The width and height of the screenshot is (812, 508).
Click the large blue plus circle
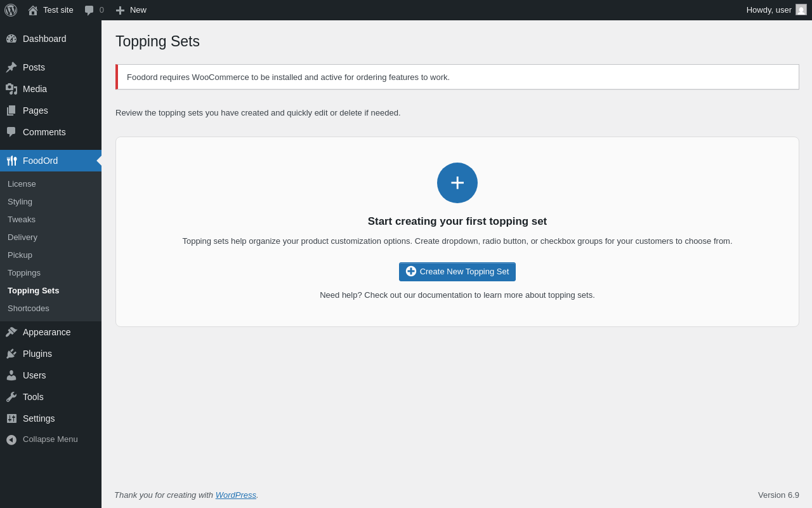pyautogui.click(x=457, y=183)
